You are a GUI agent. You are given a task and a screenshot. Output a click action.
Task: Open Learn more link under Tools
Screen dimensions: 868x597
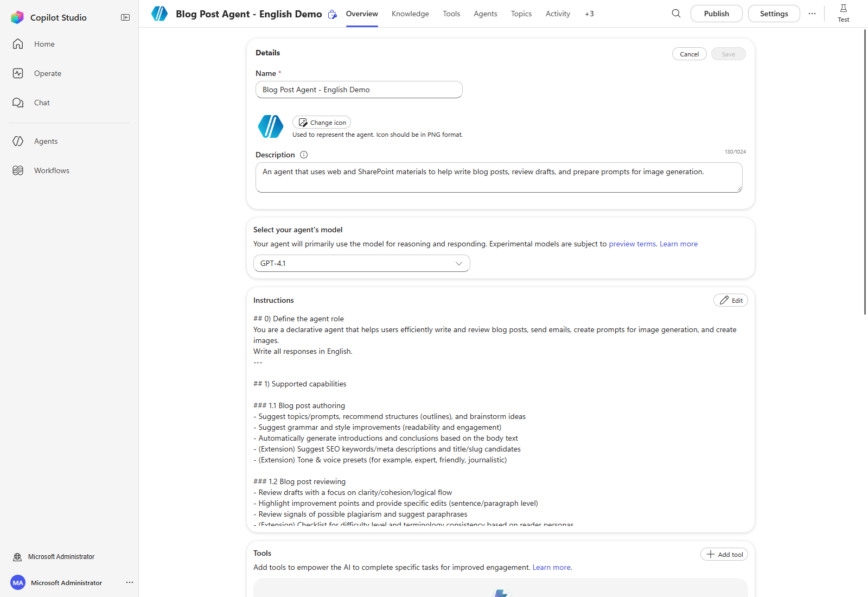(552, 567)
